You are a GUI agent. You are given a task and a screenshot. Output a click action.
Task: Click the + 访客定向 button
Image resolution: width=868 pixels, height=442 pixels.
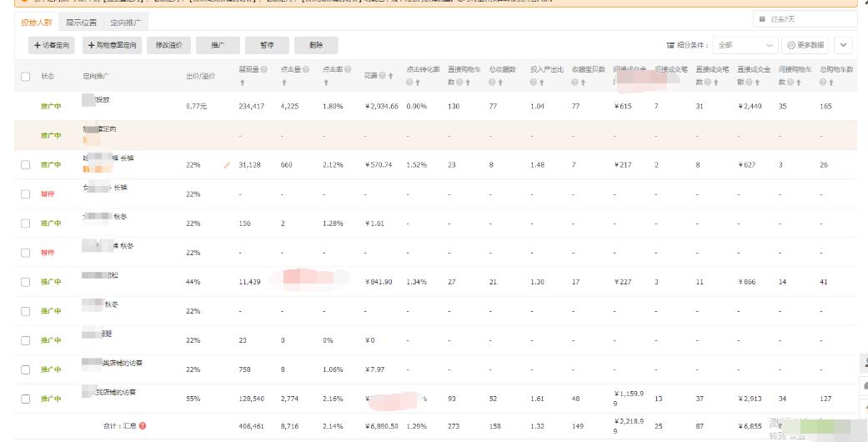pyautogui.click(x=53, y=45)
